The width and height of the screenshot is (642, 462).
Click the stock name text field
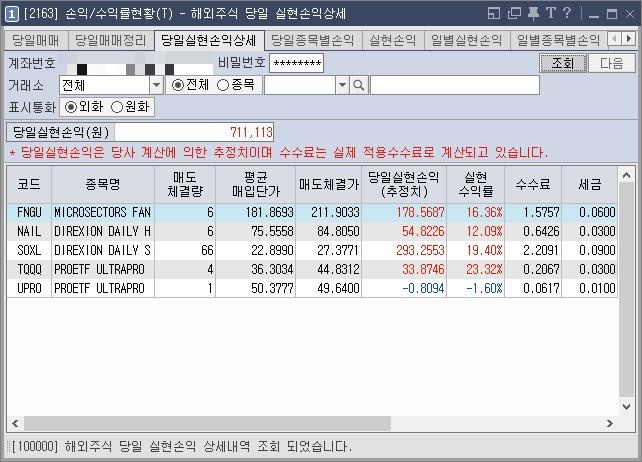[x=455, y=85]
